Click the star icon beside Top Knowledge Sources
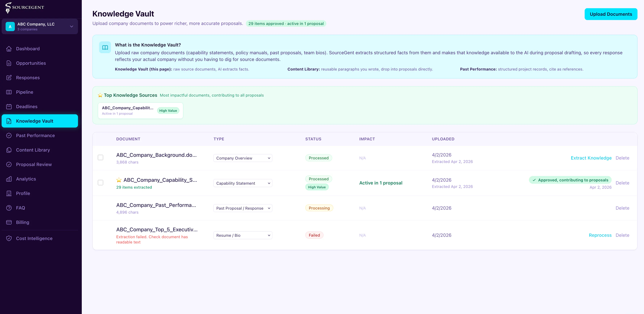The image size is (644, 314). [100, 95]
